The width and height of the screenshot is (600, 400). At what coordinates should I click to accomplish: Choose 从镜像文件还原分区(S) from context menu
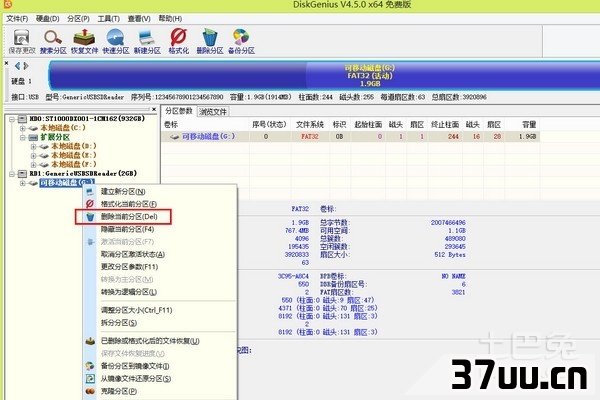point(160,379)
